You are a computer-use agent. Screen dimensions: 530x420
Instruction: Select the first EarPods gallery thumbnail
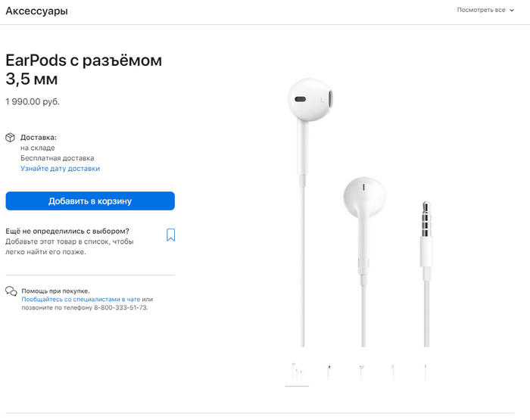296,371
